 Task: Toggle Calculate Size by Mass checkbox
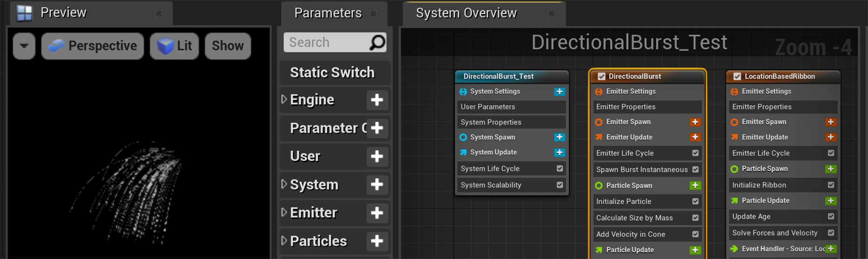695,218
